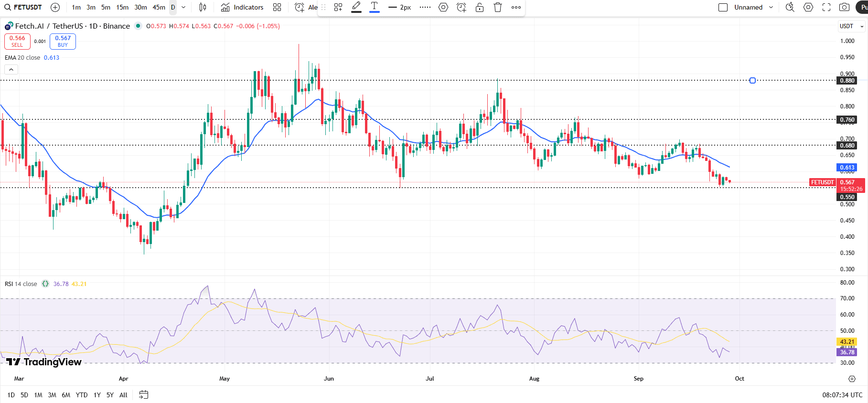Set date range to 1D
This screenshot has height=403, width=868.
11,395
